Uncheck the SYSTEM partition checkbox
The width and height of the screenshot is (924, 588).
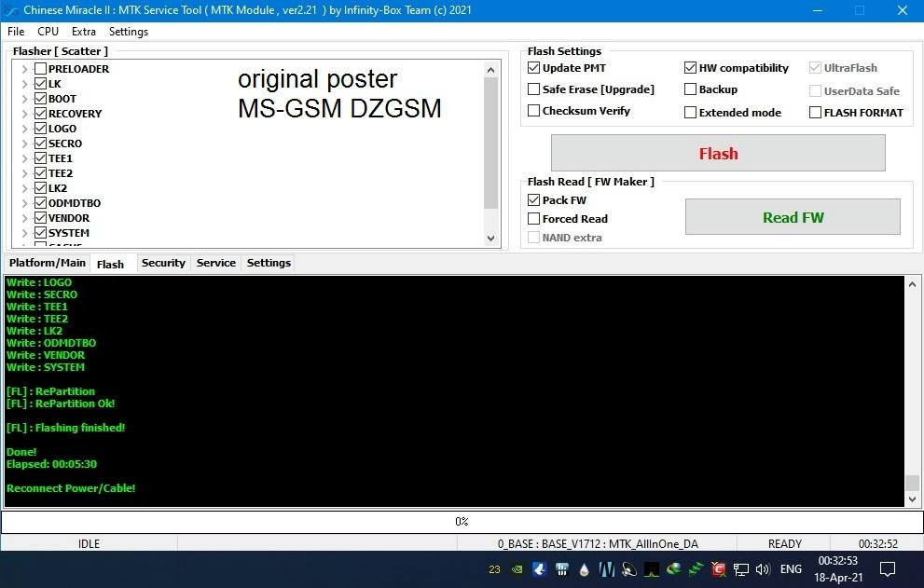point(40,233)
